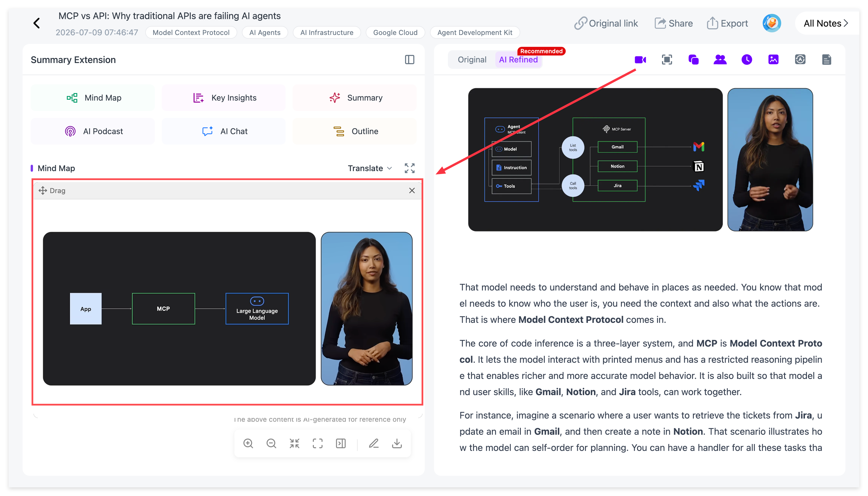The height and width of the screenshot is (496, 868).
Task: Click the circled letter A icon
Action: 800,60
